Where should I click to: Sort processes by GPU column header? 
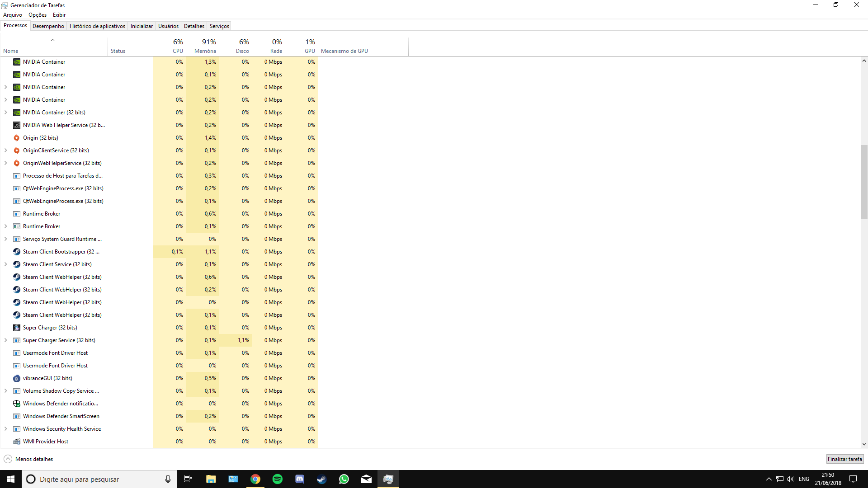(x=302, y=47)
